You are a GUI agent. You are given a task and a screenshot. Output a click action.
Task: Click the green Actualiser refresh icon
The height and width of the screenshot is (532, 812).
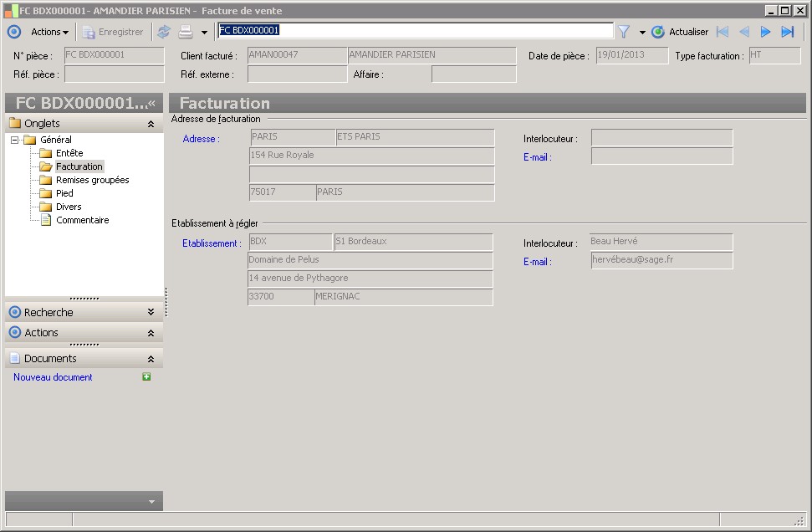[x=658, y=32]
